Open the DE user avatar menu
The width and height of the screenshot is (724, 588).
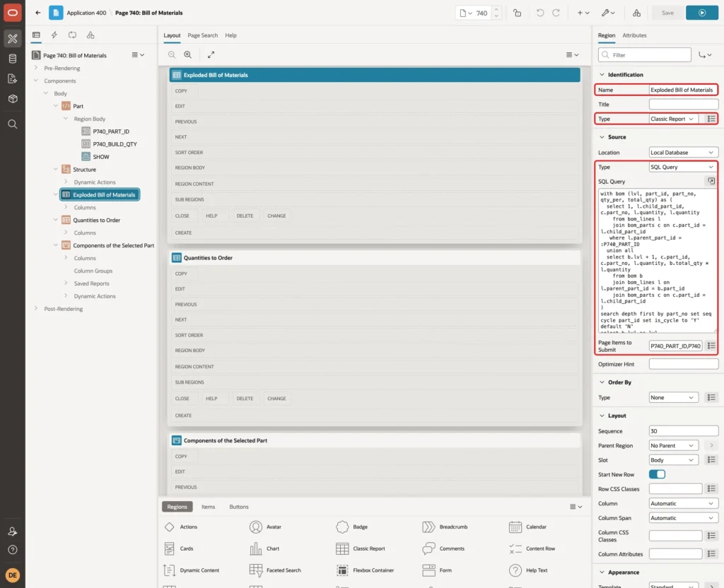[13, 575]
